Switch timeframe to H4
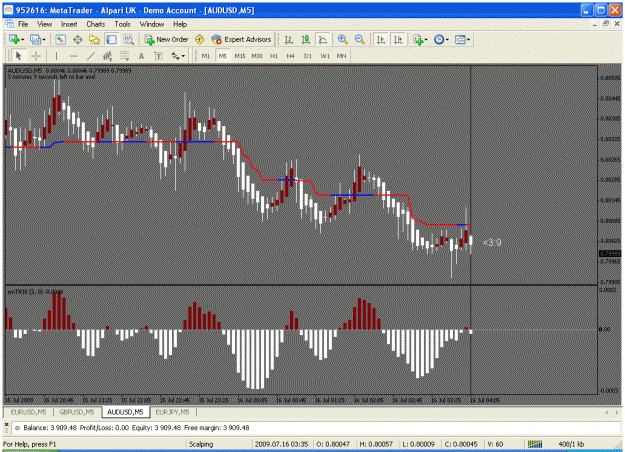 pyautogui.click(x=291, y=56)
